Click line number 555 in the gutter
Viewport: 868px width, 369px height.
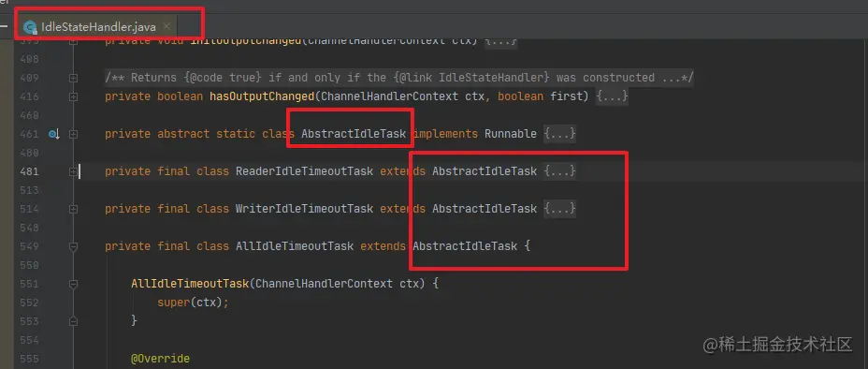[x=29, y=359]
